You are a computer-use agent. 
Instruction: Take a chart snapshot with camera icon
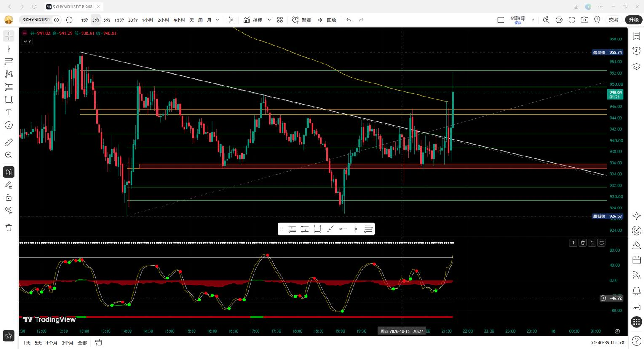(x=584, y=20)
